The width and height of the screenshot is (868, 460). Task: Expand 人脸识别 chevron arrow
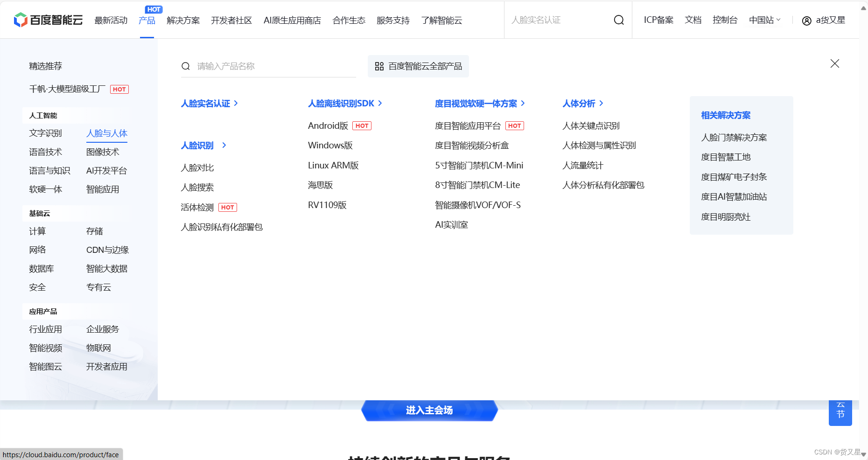click(x=224, y=145)
